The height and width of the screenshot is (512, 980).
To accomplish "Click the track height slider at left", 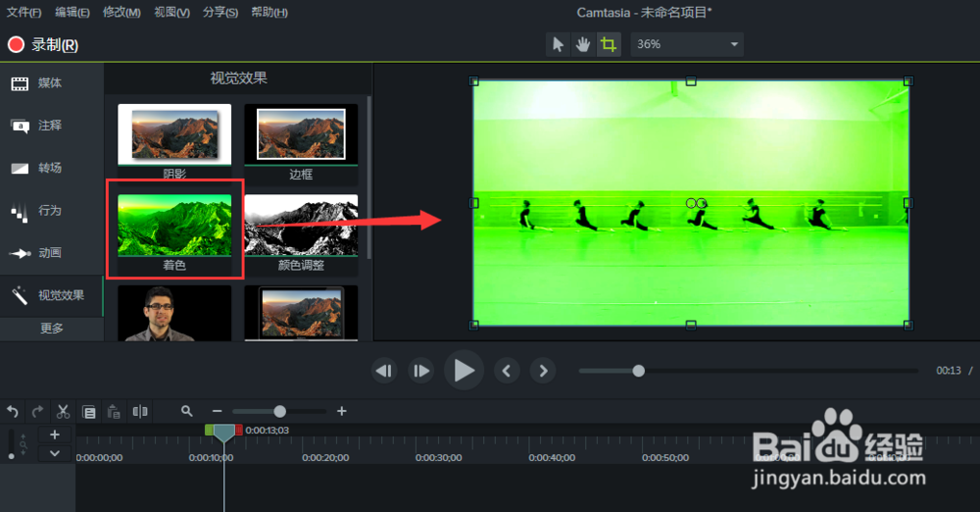I will (x=11, y=443).
